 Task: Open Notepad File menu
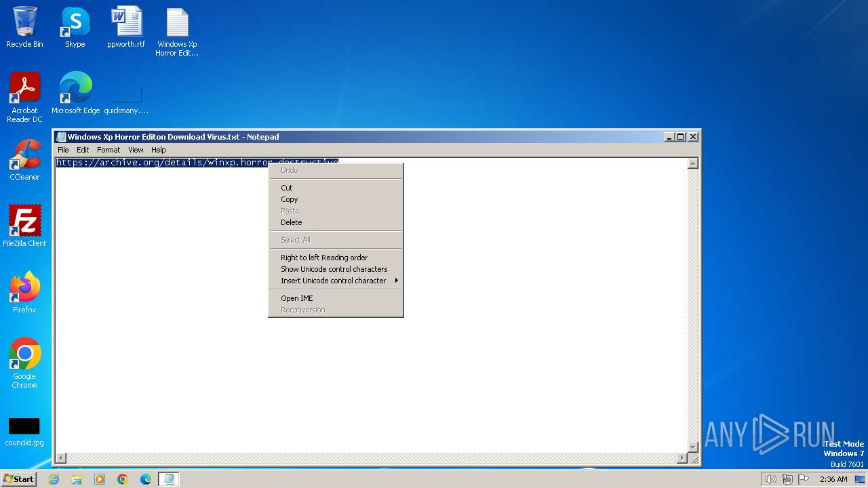[x=63, y=150]
